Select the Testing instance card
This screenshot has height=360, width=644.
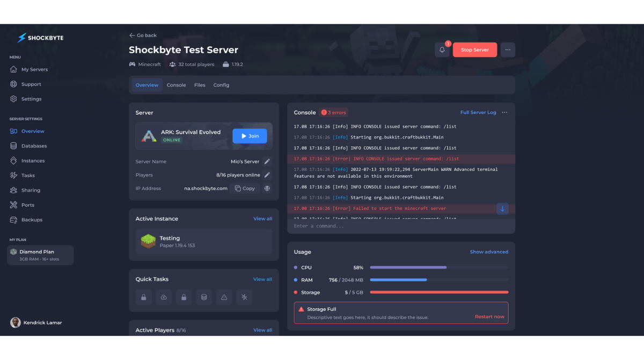click(204, 241)
